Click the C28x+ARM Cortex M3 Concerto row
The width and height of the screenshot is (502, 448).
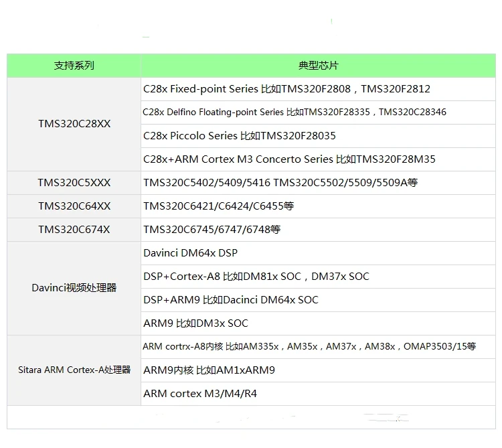[318, 159]
